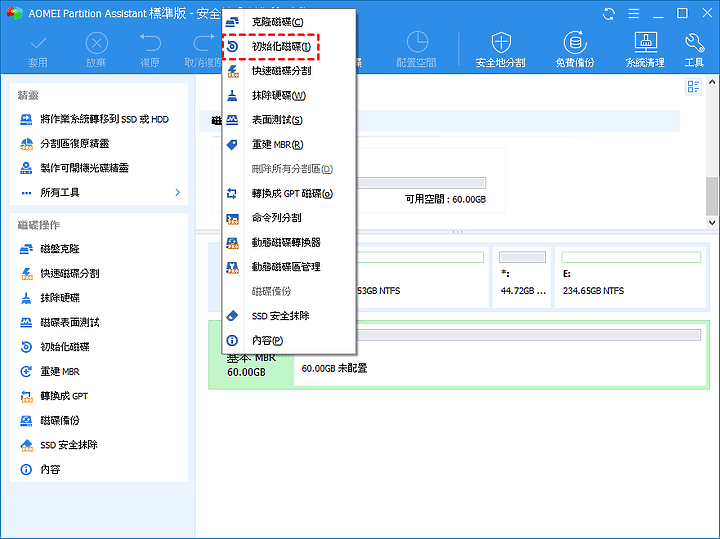Screen dimensions: 720x539
Task: Choose 克隆磁碟(C) from context menu
Action: pyautogui.click(x=289, y=22)
